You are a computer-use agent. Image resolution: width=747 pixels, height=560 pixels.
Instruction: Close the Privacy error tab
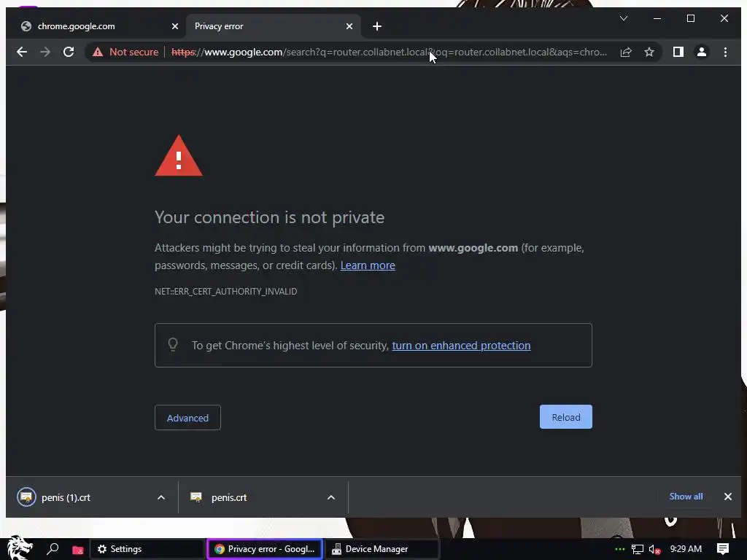[349, 26]
